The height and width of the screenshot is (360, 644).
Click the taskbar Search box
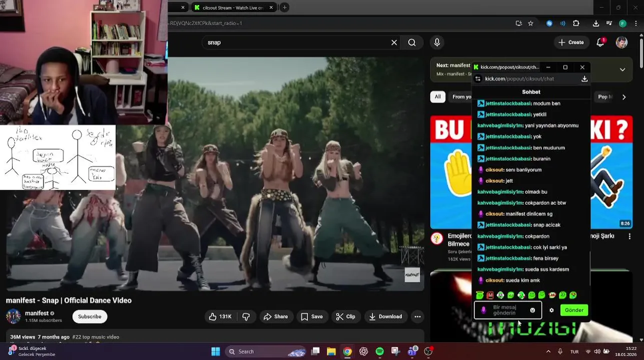[266, 351]
